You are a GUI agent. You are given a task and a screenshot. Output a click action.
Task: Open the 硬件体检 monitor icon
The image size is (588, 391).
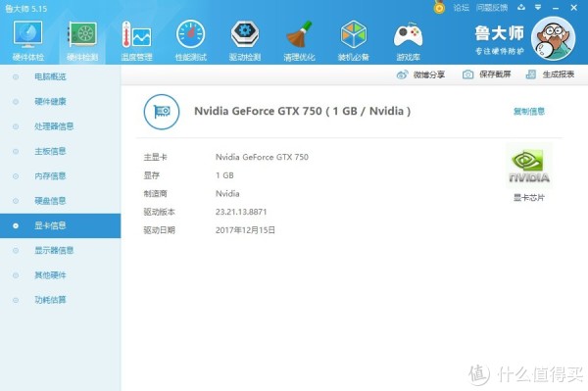click(27, 34)
